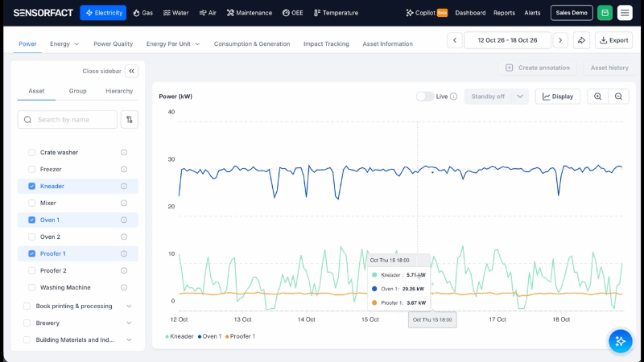Go to next date range arrow
This screenshot has width=644, height=362.
[x=560, y=40]
